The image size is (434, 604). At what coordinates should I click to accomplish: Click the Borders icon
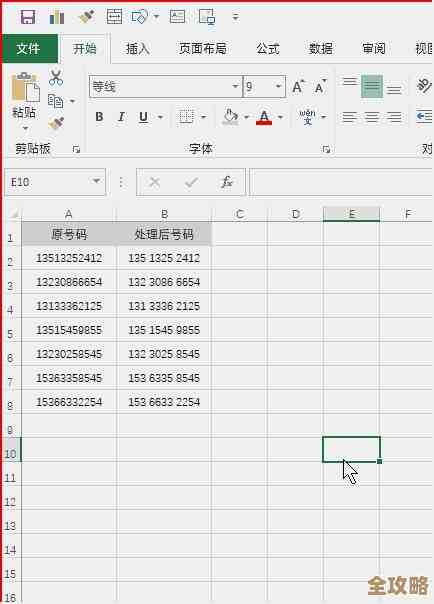click(x=186, y=116)
